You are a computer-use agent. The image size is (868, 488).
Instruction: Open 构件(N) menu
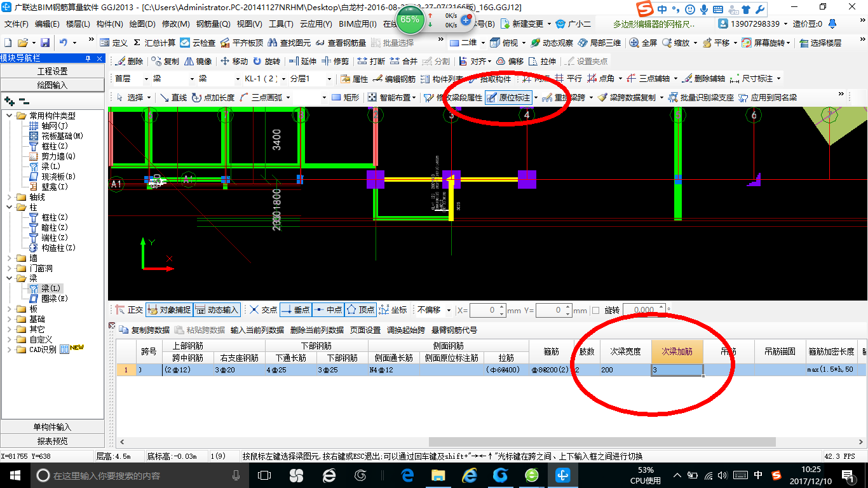pos(109,24)
